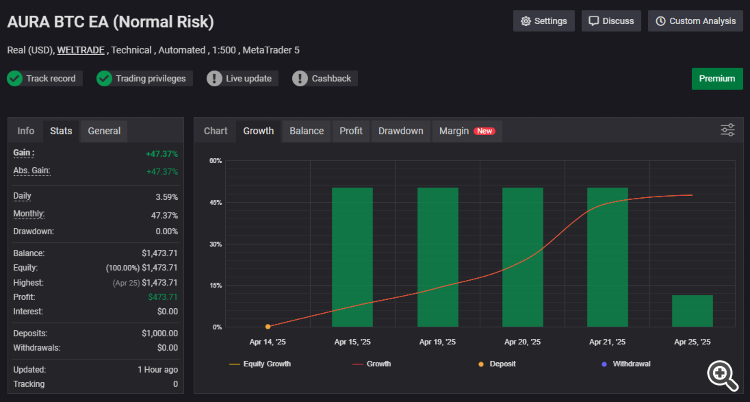This screenshot has width=750, height=402.
Task: Click the Cashback warning icon
Action: [300, 78]
